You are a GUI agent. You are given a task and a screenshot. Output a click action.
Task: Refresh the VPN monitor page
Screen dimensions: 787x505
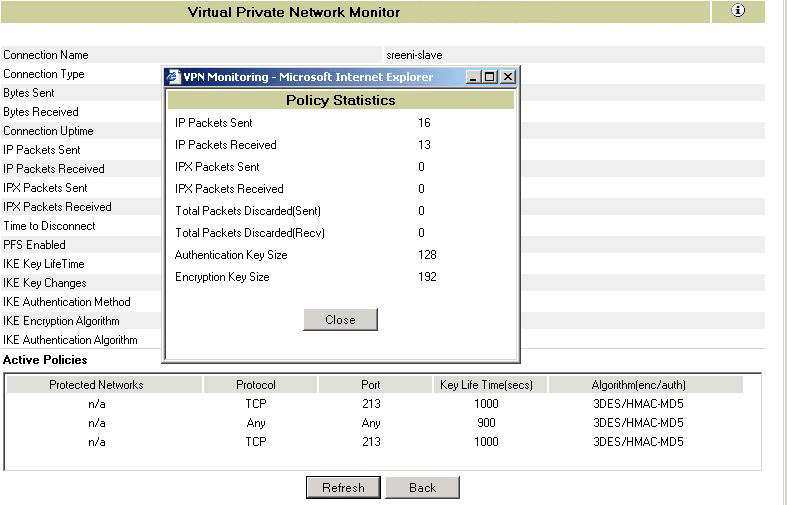(x=343, y=487)
